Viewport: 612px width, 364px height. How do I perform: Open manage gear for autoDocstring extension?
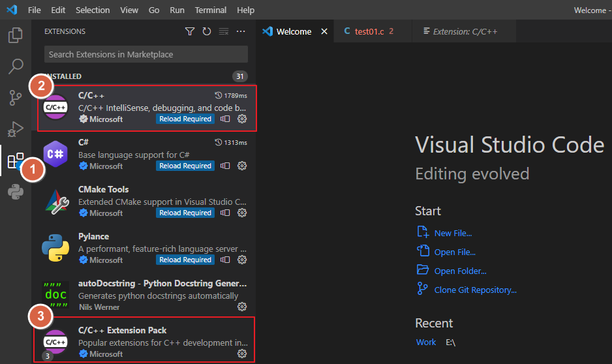pyautogui.click(x=242, y=307)
